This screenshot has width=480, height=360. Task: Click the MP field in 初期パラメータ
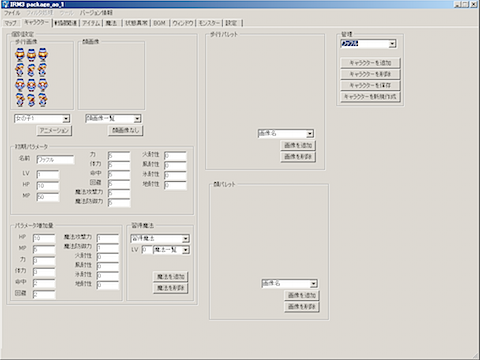point(48,197)
